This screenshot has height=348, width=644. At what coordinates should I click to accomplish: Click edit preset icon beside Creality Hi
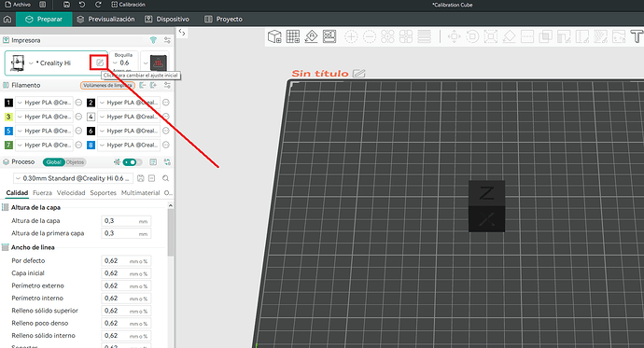(x=99, y=63)
